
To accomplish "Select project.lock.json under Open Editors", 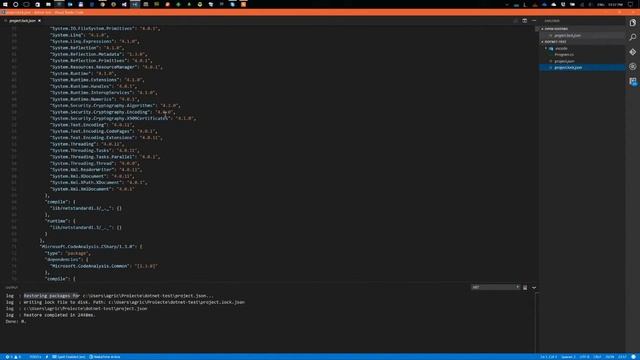I will [x=582, y=36].
